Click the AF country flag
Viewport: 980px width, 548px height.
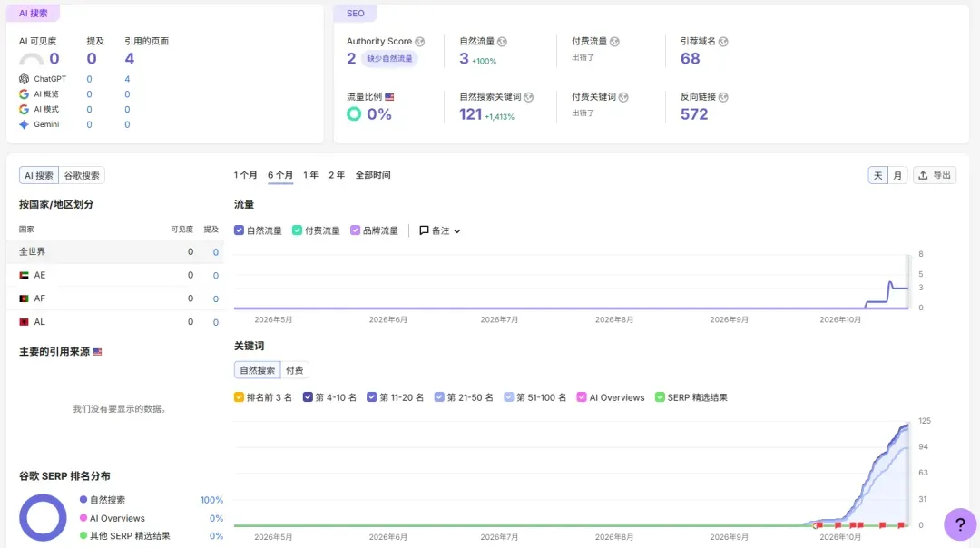coord(24,298)
